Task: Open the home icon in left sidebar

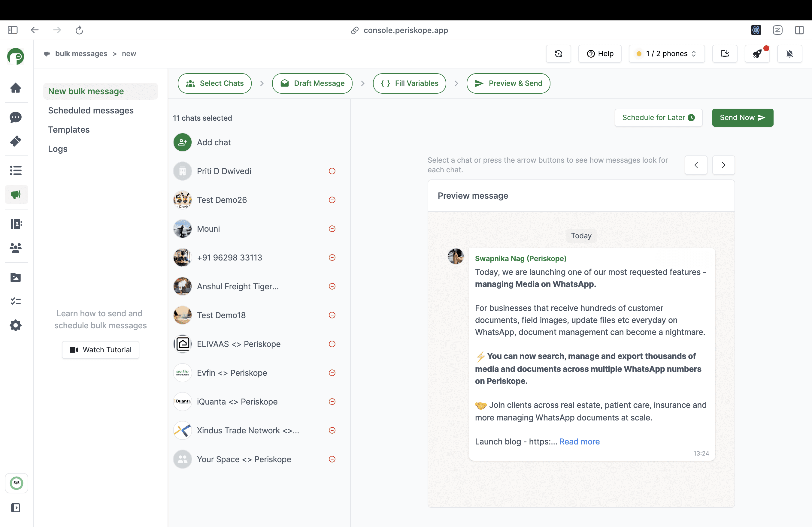Action: (16, 88)
